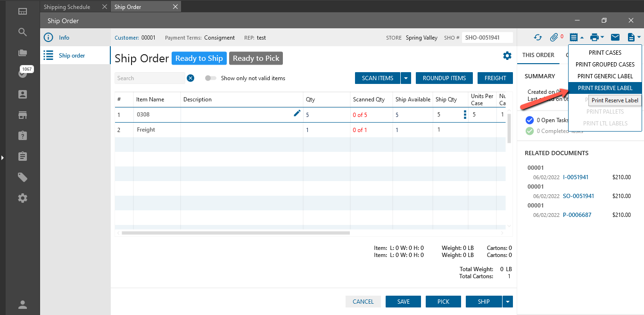Choose Print Generic Label from menu

tap(605, 76)
